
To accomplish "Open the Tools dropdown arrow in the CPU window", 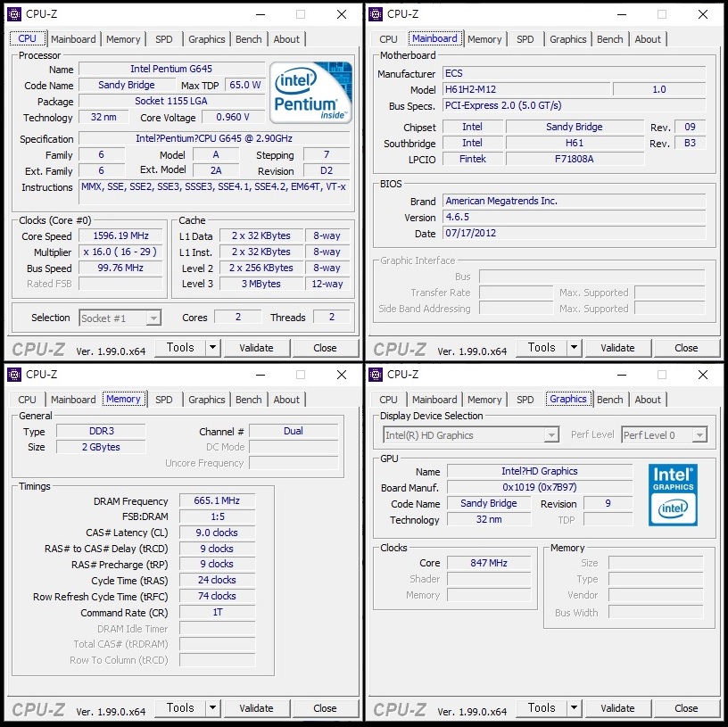I will (212, 347).
